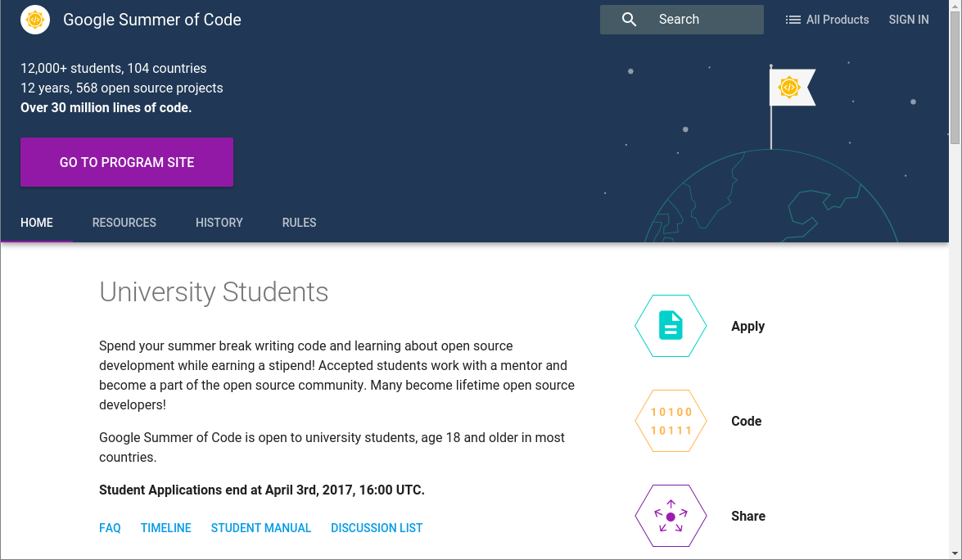The width and height of the screenshot is (962, 560).
Task: Open the FAQ link
Action: click(x=110, y=528)
